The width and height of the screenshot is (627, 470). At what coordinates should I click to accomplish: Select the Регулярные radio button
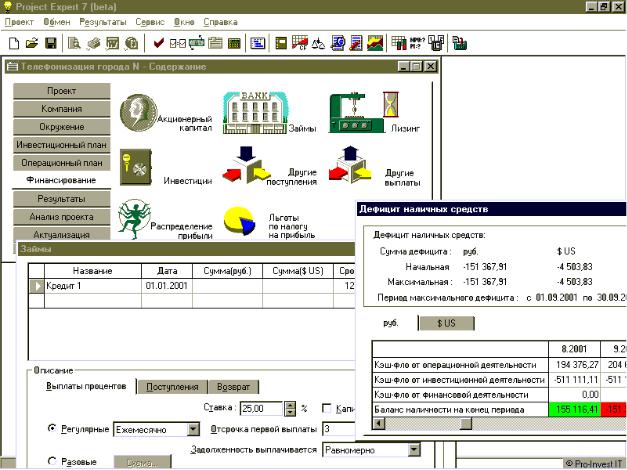pos(52,428)
